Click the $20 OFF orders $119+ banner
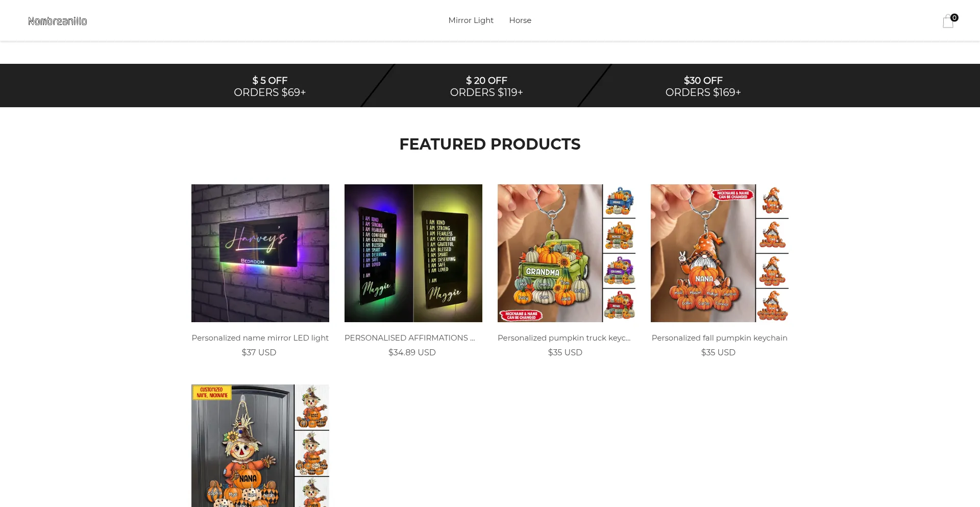The image size is (980, 507). 486,86
